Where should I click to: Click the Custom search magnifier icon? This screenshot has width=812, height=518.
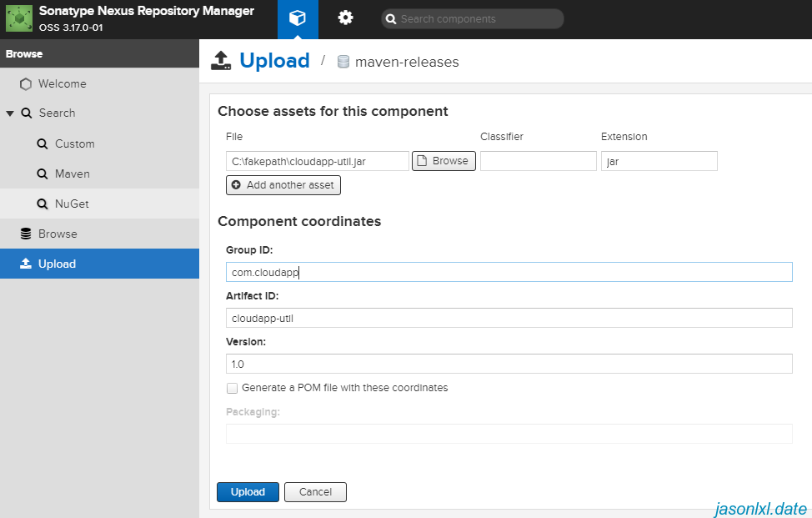click(x=43, y=143)
